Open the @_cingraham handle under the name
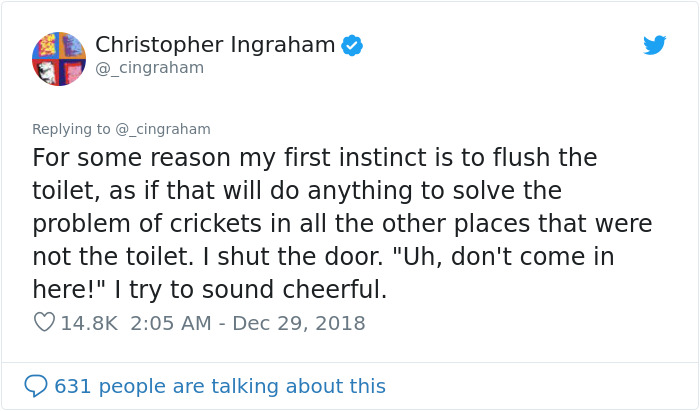 [x=149, y=68]
